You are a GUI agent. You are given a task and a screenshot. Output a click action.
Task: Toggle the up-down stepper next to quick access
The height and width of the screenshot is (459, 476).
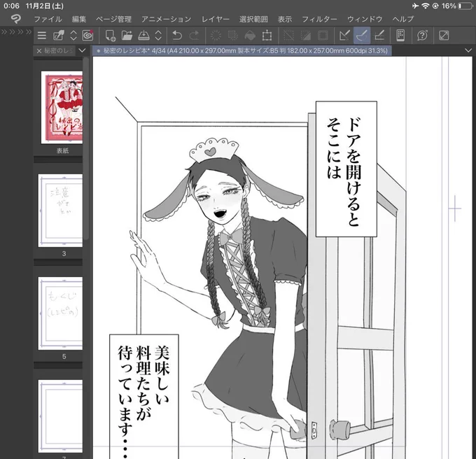[73, 36]
